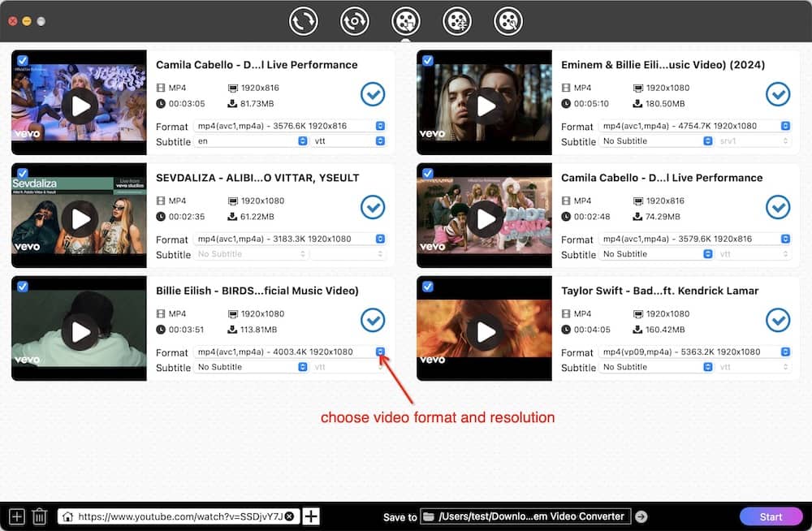Switch to the video Download tab
Screen dimensions: 812x531
tap(405, 20)
